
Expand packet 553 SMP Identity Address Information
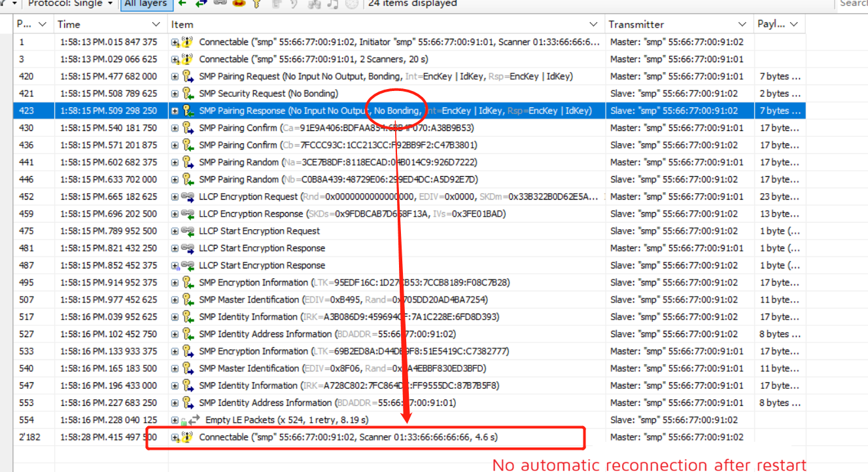(175, 403)
